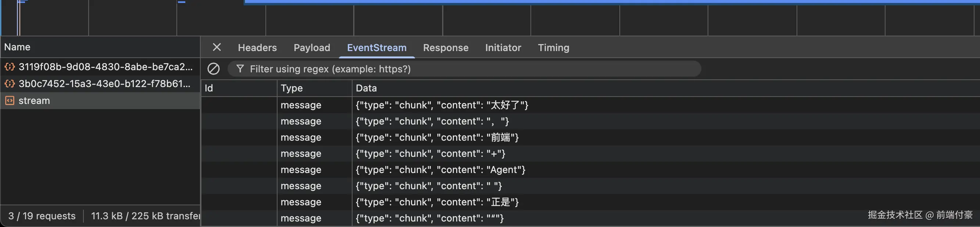Select the stream request name
The height and width of the screenshot is (227, 980).
click(34, 101)
